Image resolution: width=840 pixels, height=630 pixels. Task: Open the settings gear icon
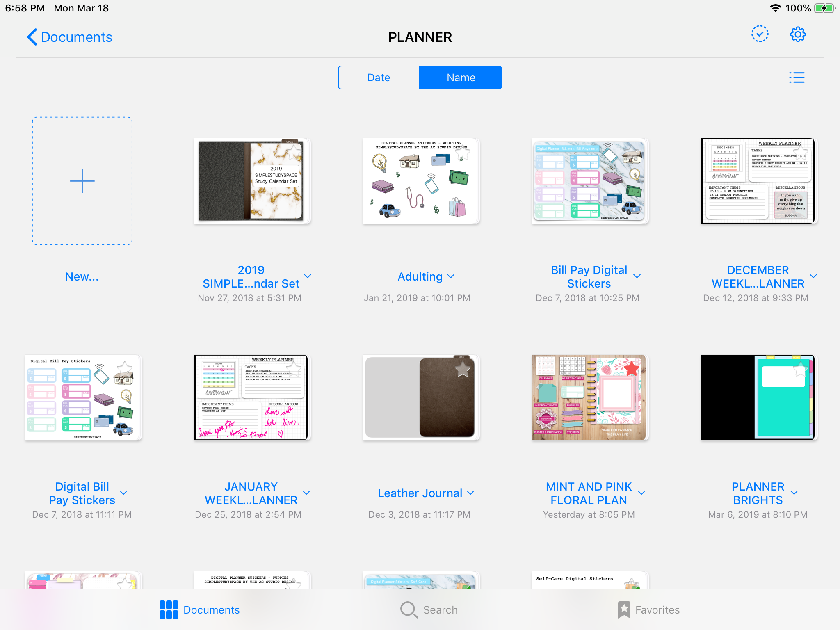797,34
